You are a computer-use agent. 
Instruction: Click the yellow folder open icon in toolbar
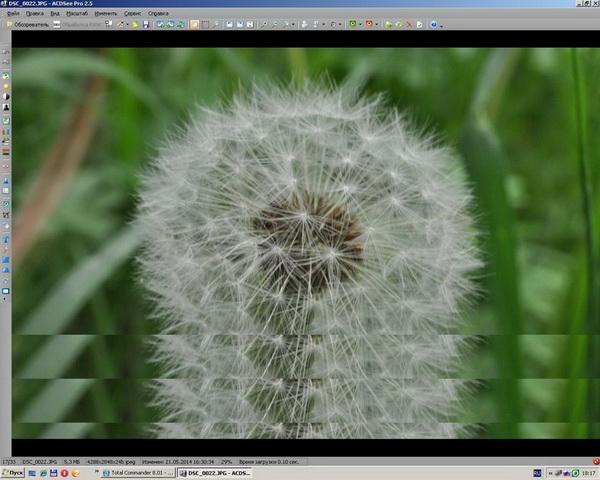click(x=135, y=24)
